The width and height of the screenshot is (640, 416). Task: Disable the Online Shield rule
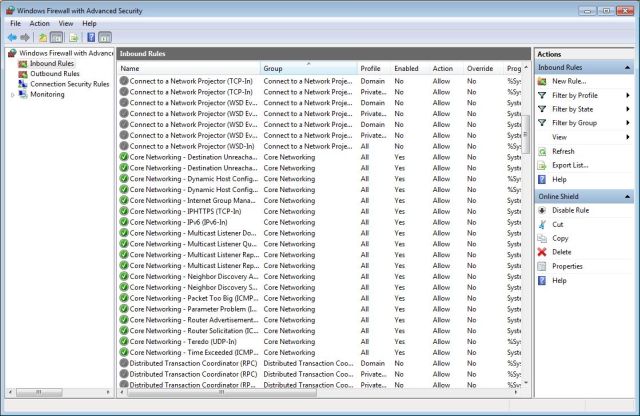(x=570, y=210)
